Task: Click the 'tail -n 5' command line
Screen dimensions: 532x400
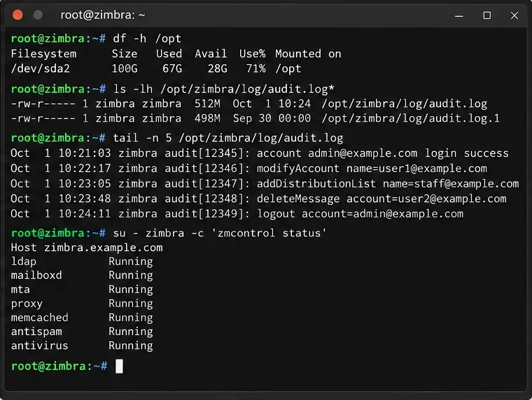Action: (x=227, y=138)
